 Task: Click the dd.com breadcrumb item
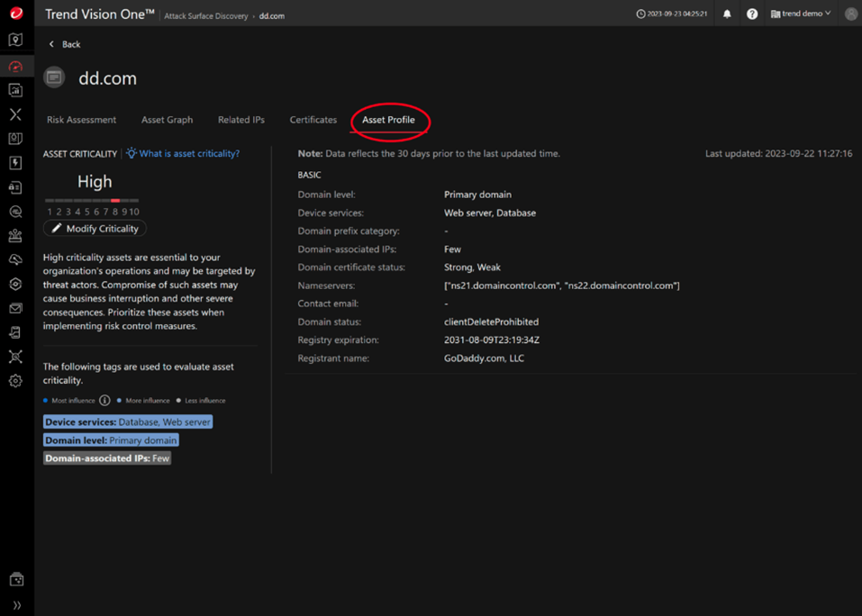click(272, 16)
